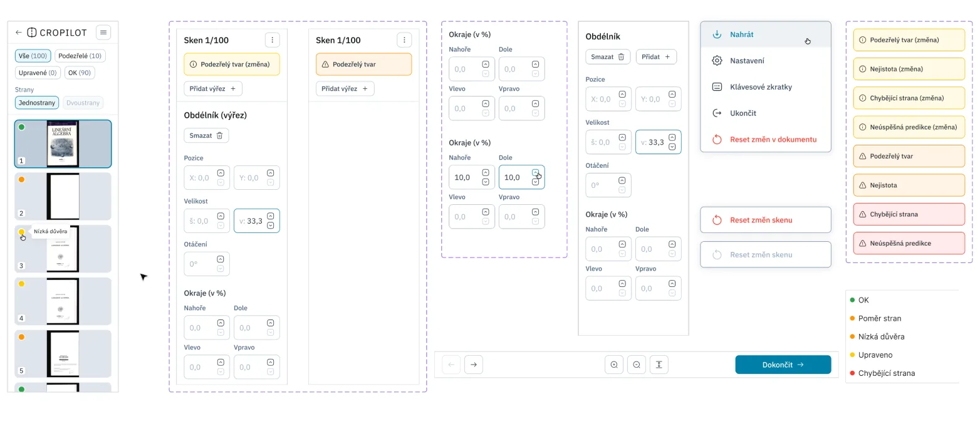
Task: Click Smazat in the Obdélník (výřez) panel
Action: pyautogui.click(x=206, y=135)
